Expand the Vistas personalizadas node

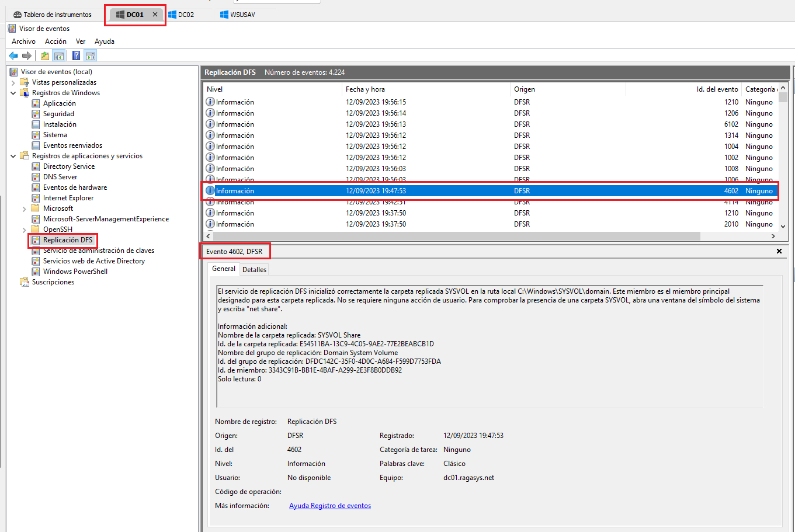(x=13, y=82)
